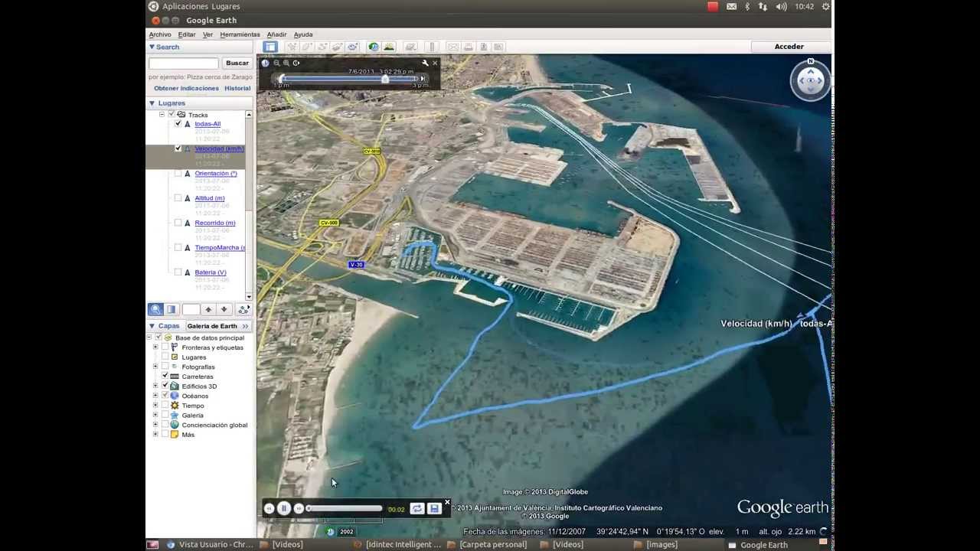Fast forward the tour playback

299,508
